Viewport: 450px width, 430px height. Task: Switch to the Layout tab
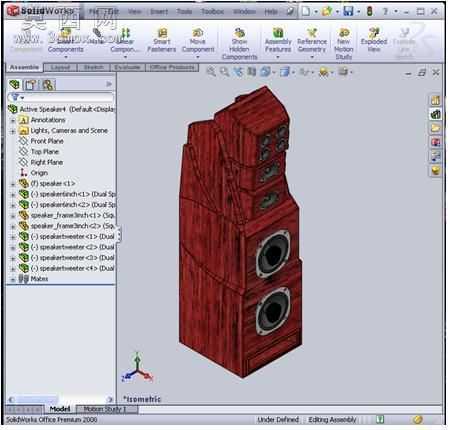60,68
